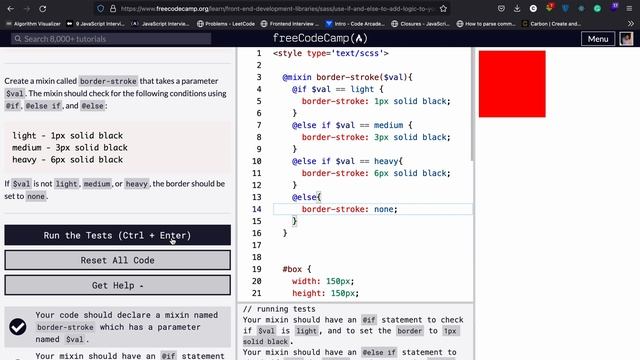Image resolution: width=640 pixels, height=360 pixels.
Task: Click the padlock site info icon
Action: pyautogui.click(x=113, y=9)
